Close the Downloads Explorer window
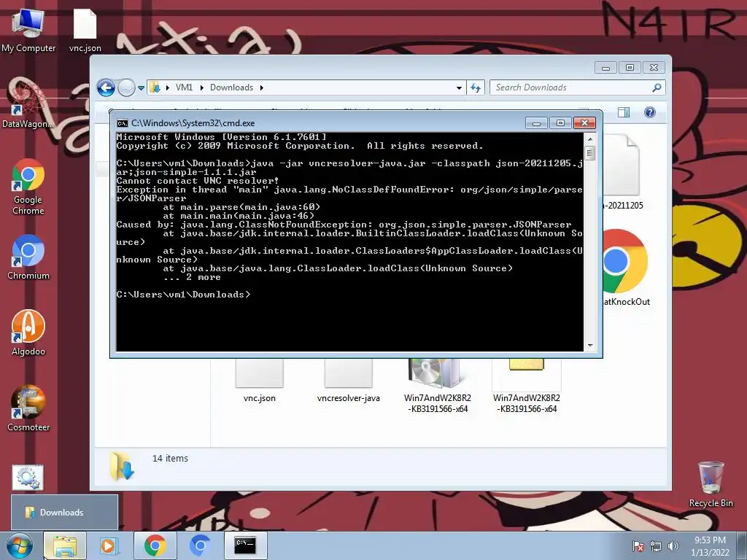Image resolution: width=747 pixels, height=560 pixels. click(x=654, y=68)
